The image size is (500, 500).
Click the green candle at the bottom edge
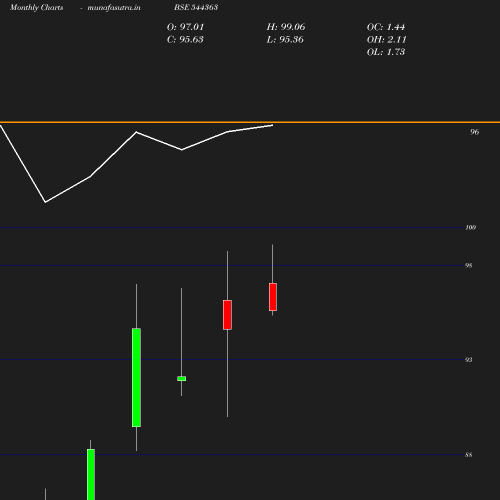click(91, 474)
